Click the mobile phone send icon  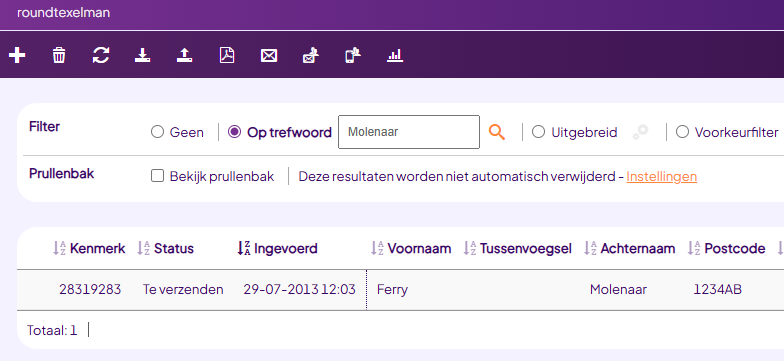click(353, 55)
